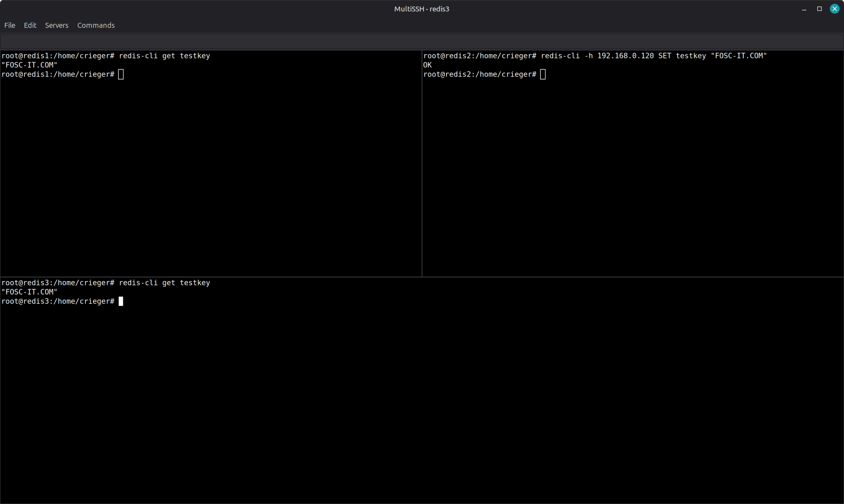Click the empty toolbar strip below the menus

pyautogui.click(x=421, y=42)
